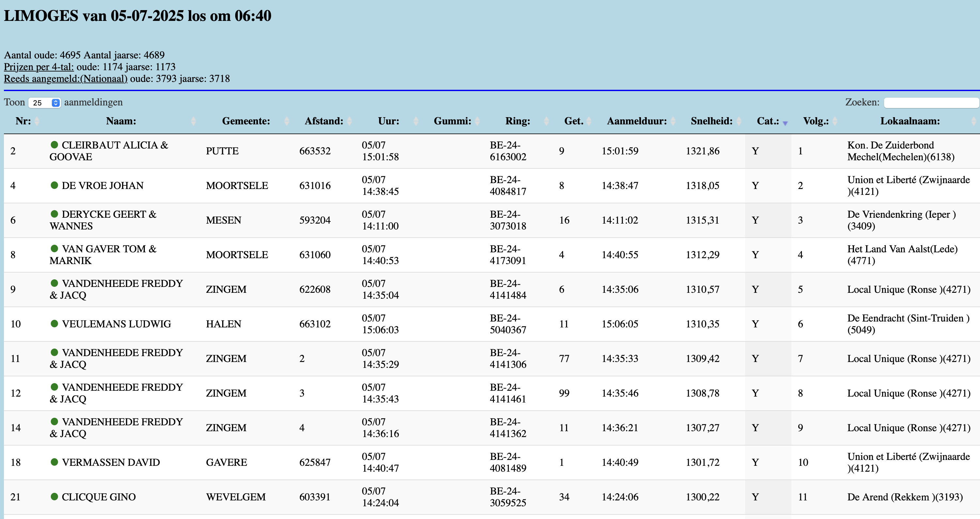Screen dimensions: 980x519
Task: Sort by Lokaalnaam: column header
Action: click(x=910, y=121)
